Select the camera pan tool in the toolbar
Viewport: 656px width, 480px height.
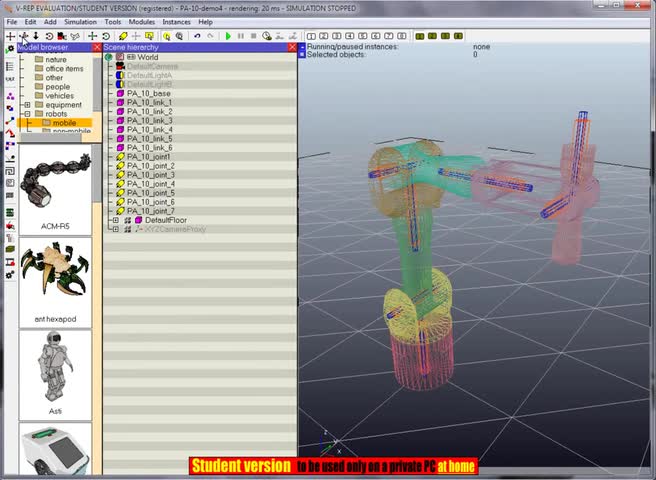(x=10, y=36)
